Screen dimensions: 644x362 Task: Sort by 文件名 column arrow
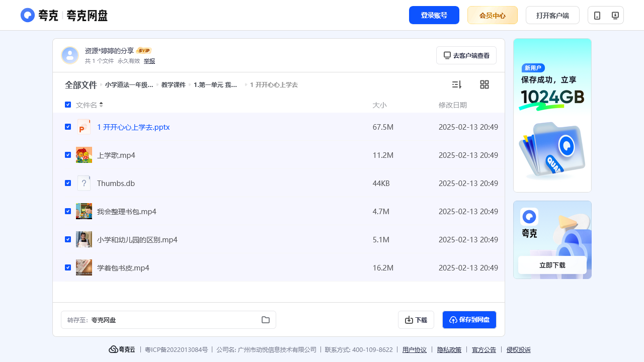[101, 105]
